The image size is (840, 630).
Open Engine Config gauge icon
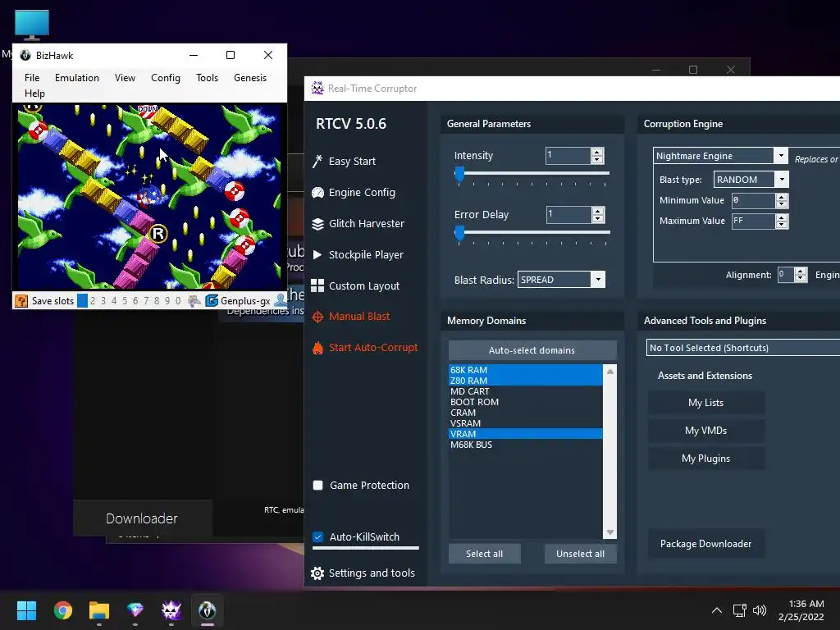click(317, 192)
